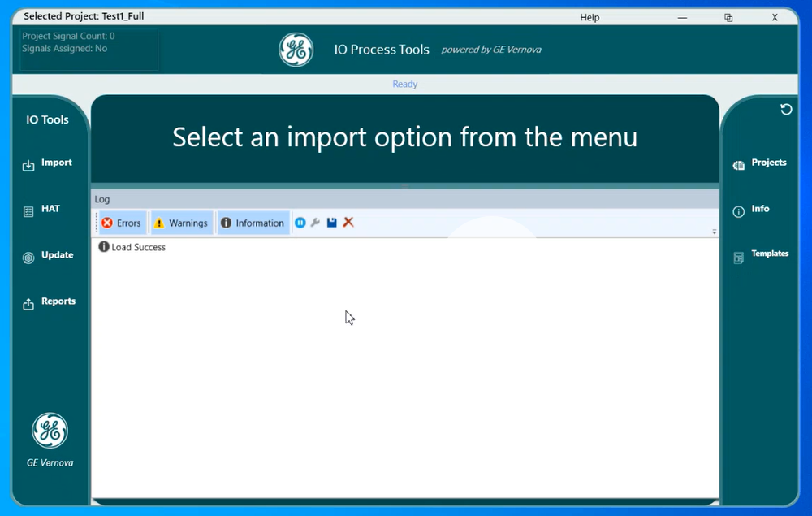Click the circular refresh arrow icon
The height and width of the screenshot is (516, 812).
tap(786, 110)
